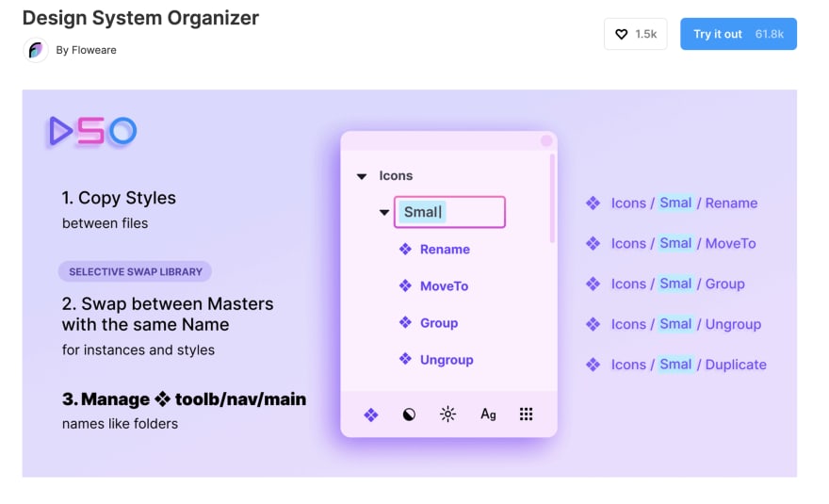Click the DSO logo in the banner
This screenshot has width=829, height=504.
click(x=93, y=131)
